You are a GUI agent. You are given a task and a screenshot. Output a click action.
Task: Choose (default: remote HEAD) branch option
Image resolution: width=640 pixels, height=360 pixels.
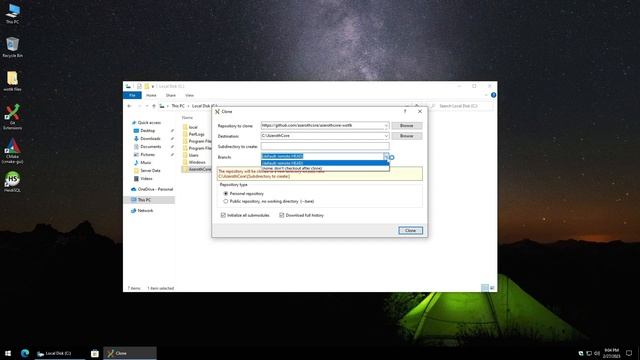324,163
